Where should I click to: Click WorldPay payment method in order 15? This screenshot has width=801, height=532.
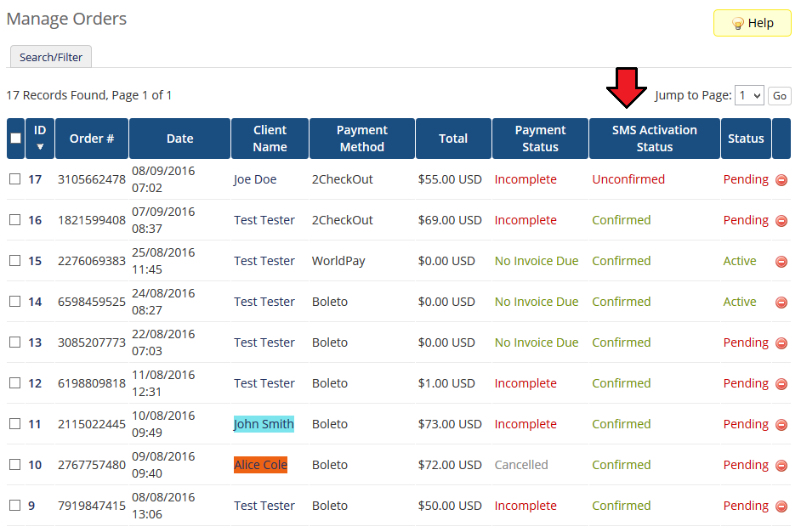pos(338,261)
